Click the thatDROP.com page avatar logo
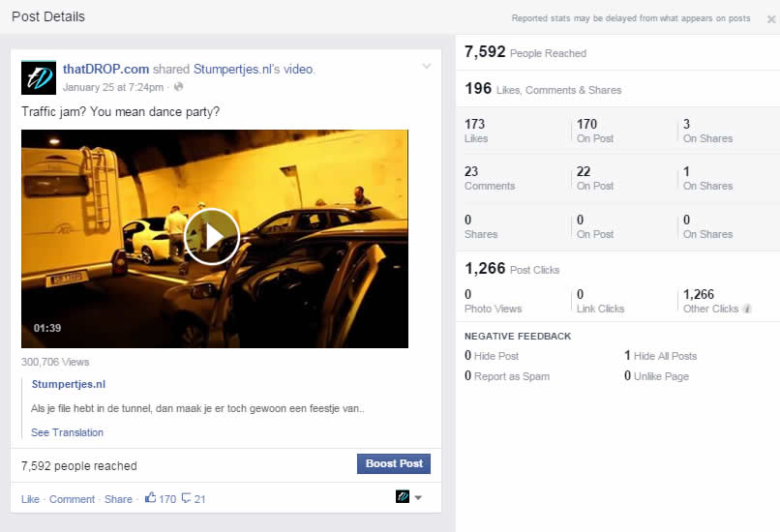 point(39,77)
